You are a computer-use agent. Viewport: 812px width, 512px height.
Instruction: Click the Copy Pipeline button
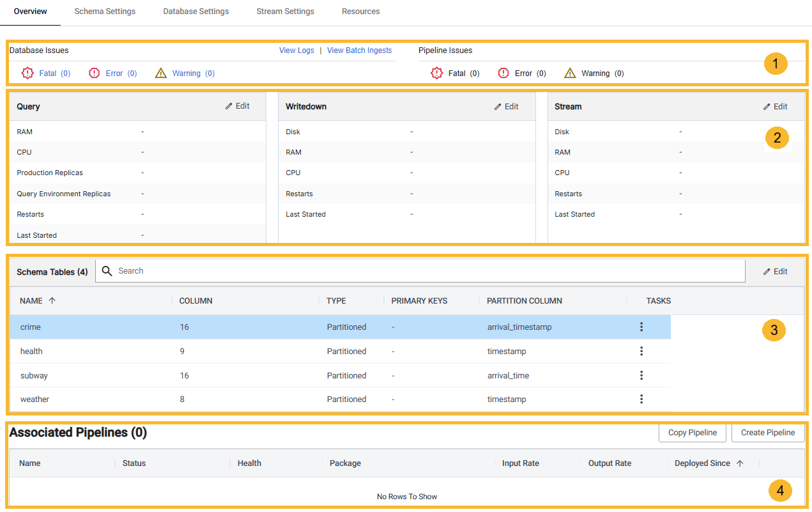693,433
